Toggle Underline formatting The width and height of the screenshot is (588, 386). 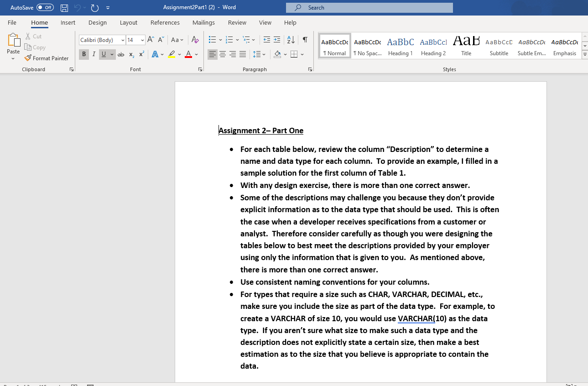104,54
